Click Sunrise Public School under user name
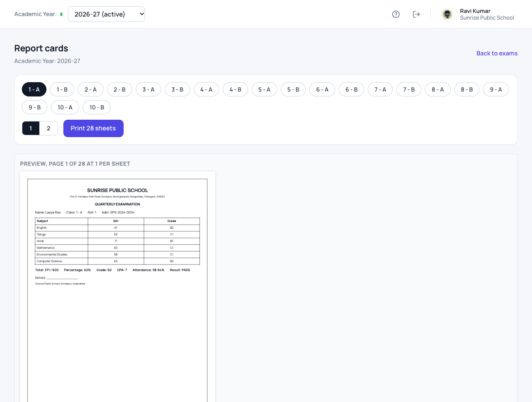This screenshot has width=532, height=402. [487, 18]
